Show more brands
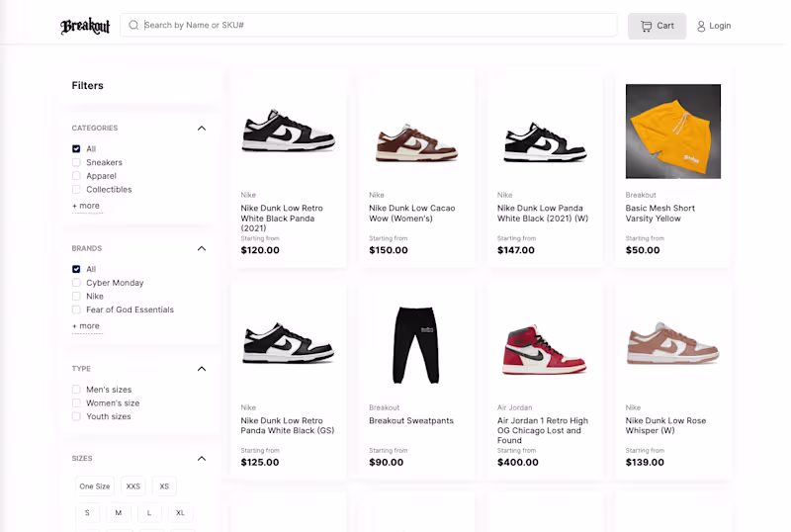The height and width of the screenshot is (532, 791). [x=86, y=326]
